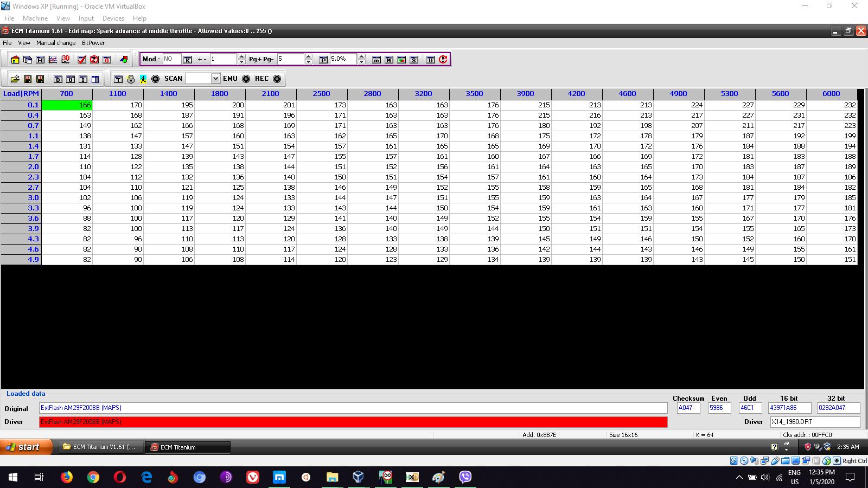Open the SCAN dropdown list
The width and height of the screenshot is (868, 488).
tap(215, 79)
